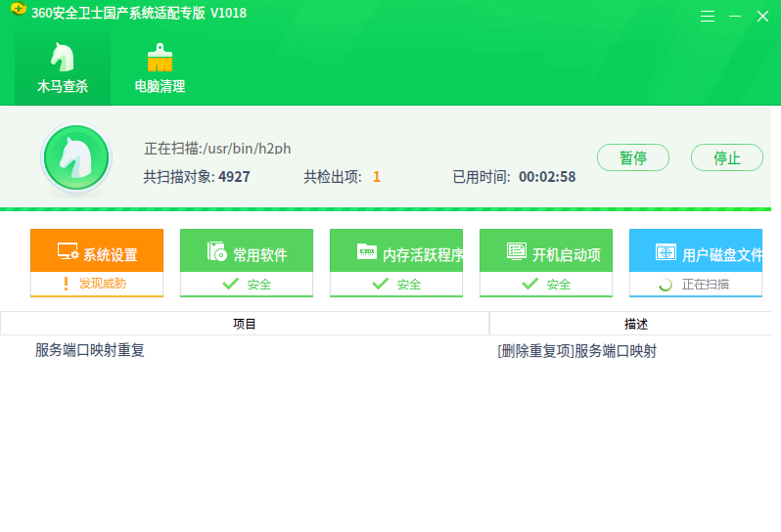Image resolution: width=781 pixels, height=532 pixels.
Task: Switch to the 电脑清理 tab
Action: pyautogui.click(x=160, y=68)
